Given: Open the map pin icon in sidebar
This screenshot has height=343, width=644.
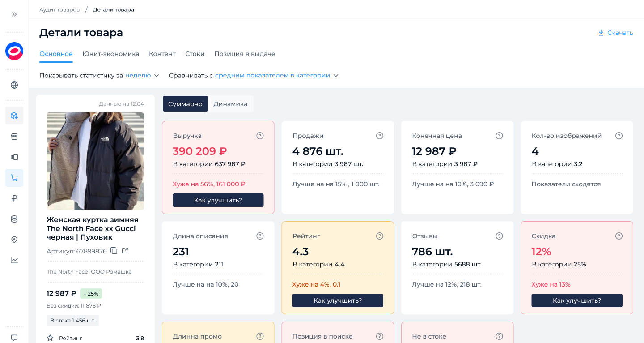Looking at the screenshot, I should point(14,240).
